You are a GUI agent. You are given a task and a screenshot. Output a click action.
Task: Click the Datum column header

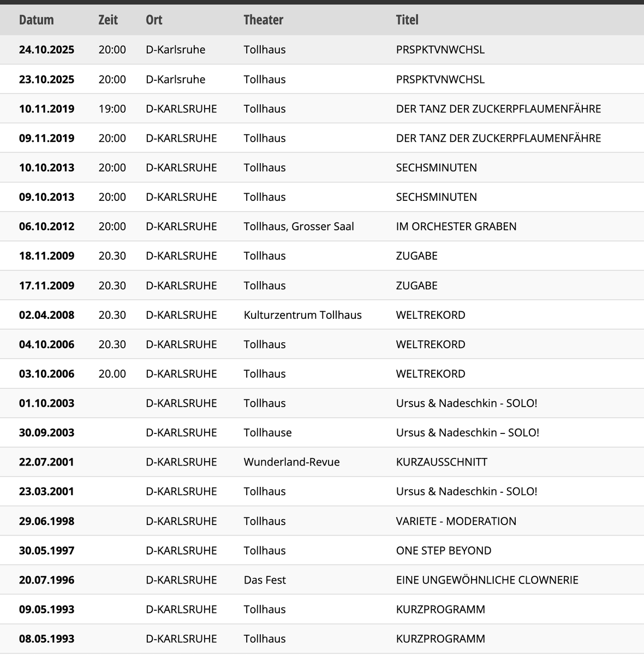tap(36, 20)
